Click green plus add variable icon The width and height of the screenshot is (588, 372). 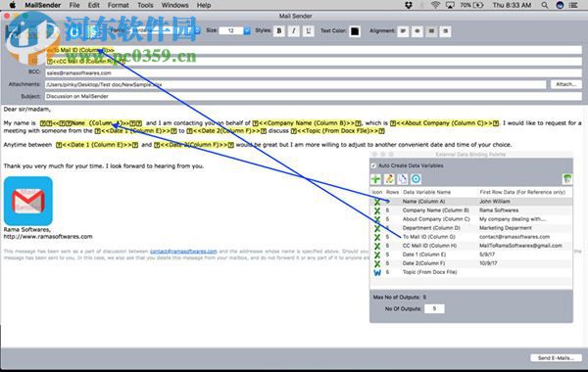click(375, 179)
